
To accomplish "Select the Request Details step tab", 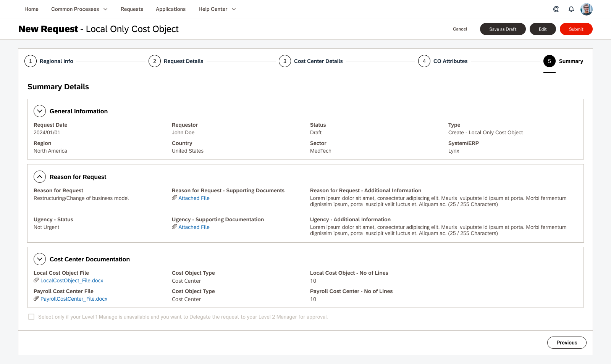I will click(183, 61).
